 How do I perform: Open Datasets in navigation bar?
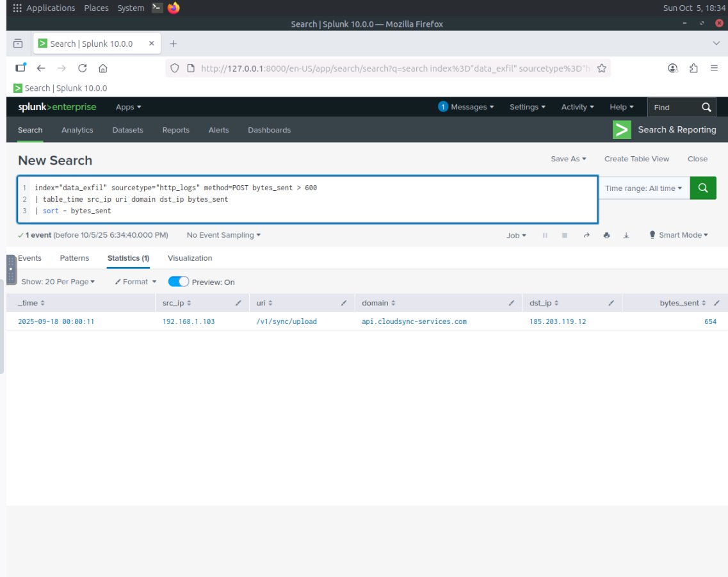(127, 130)
